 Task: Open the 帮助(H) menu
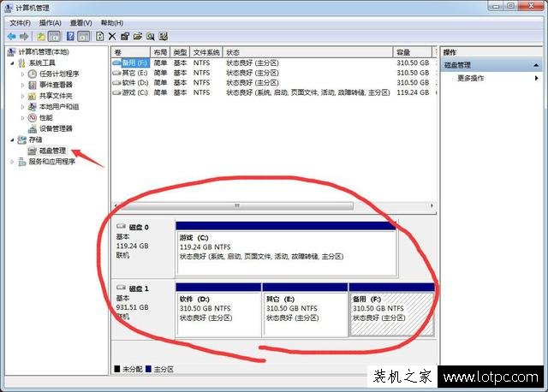tap(112, 23)
